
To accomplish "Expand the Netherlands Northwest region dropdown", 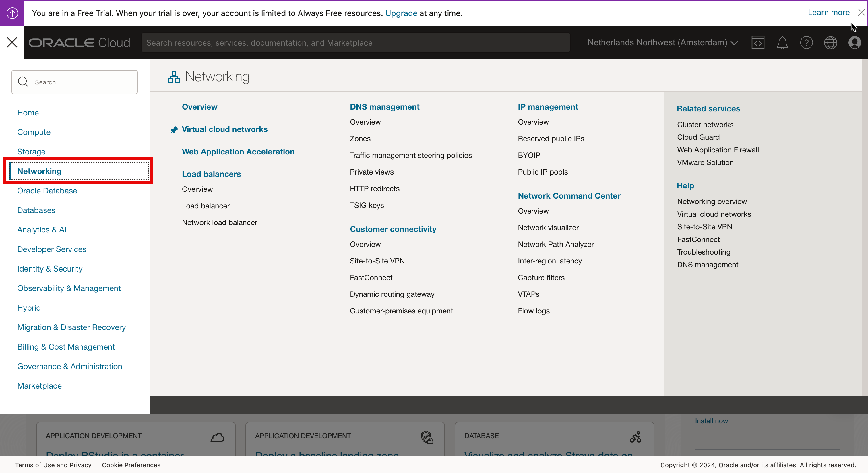I will tap(662, 43).
